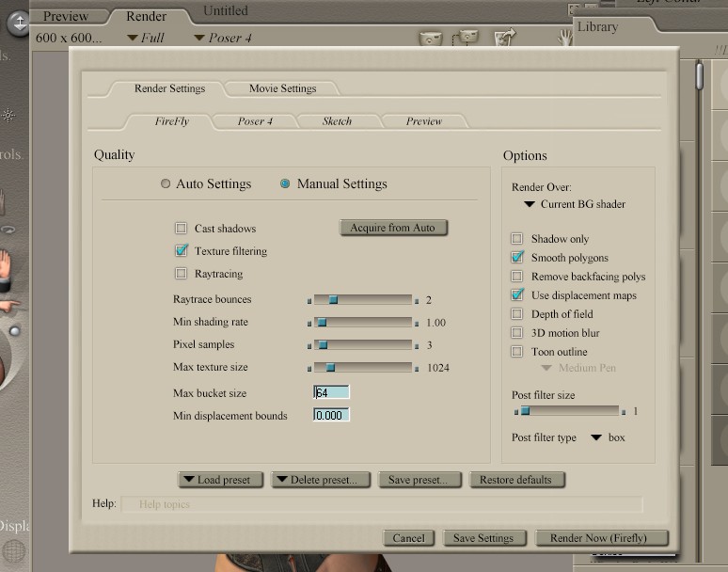Click the wireframe sphere display style icon
Viewport: 728px width, 572px height.
13,551
